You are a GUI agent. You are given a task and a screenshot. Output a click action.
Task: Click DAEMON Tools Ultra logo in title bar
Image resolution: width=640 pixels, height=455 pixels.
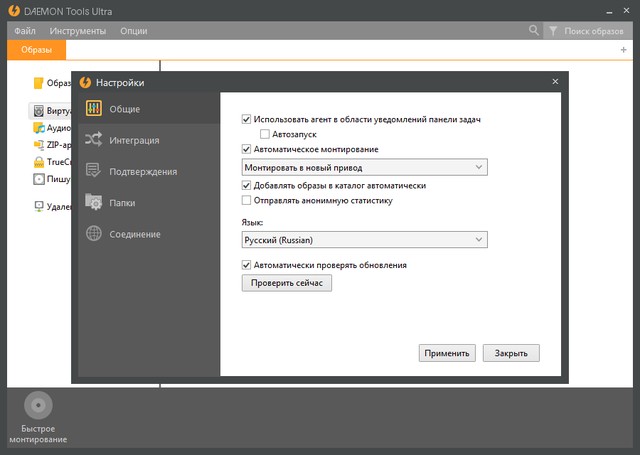(x=14, y=11)
